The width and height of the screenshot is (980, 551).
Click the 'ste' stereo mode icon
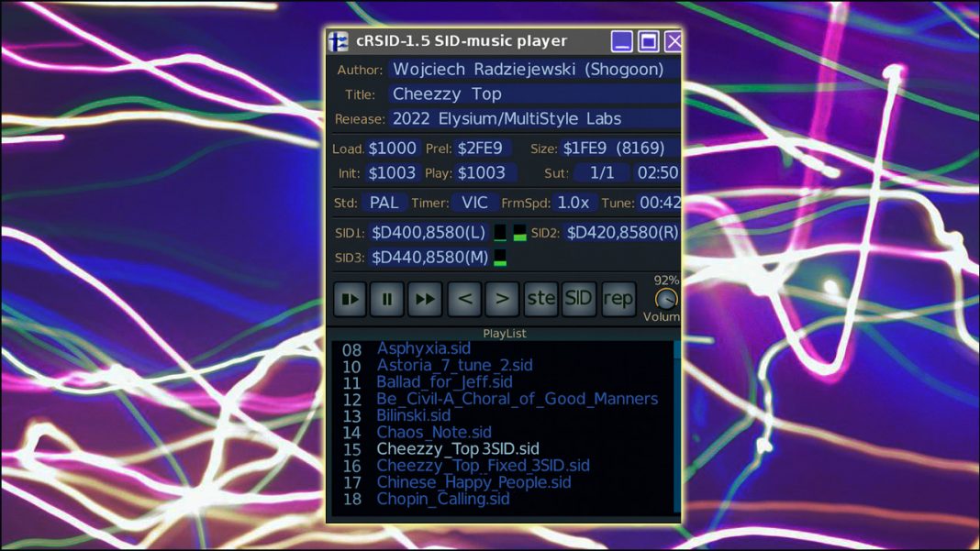[539, 299]
